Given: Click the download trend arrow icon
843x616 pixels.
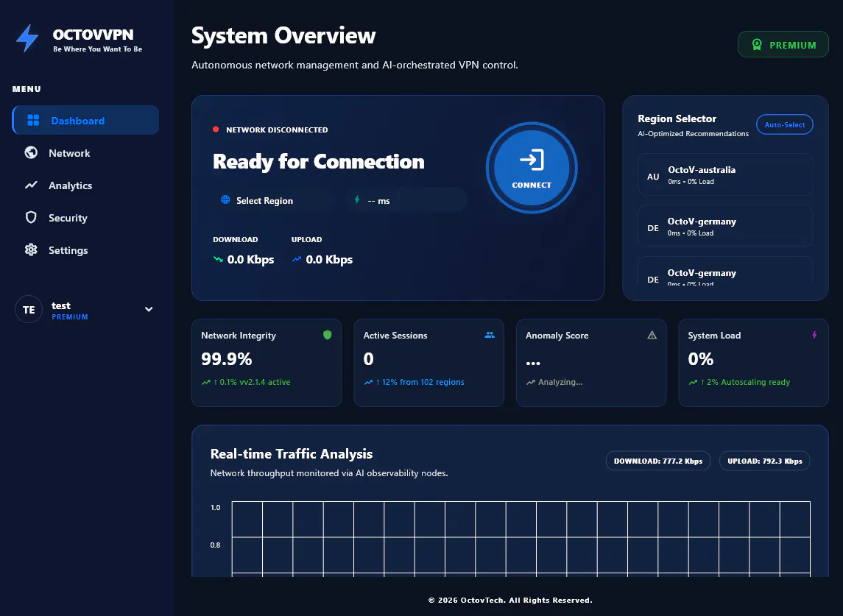Looking at the screenshot, I should click(x=218, y=259).
